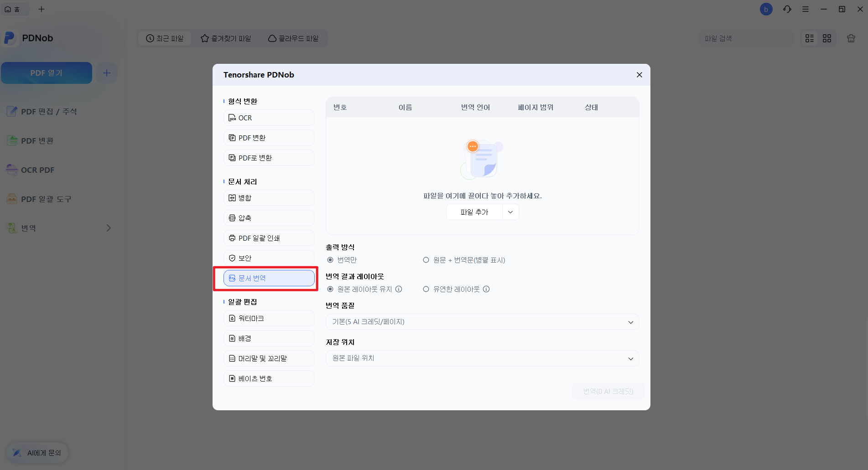Open 머리말 및 꼬리말 header footer tool

coord(269,358)
